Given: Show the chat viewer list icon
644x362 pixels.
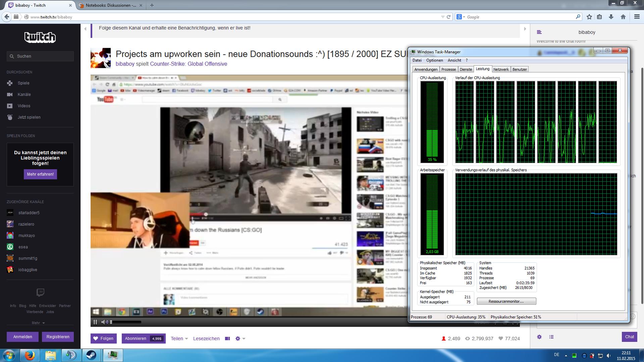Looking at the screenshot, I should coord(551,337).
